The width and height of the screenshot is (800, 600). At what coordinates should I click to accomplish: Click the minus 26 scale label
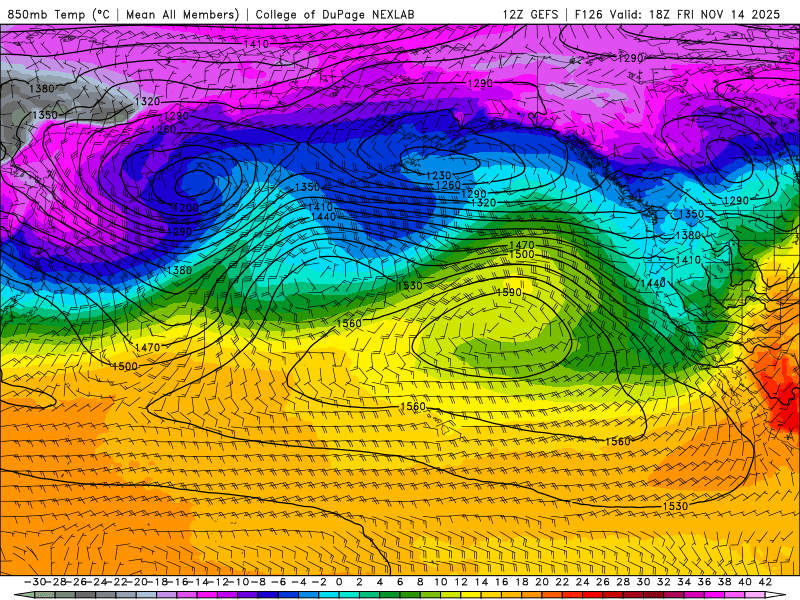click(x=76, y=582)
